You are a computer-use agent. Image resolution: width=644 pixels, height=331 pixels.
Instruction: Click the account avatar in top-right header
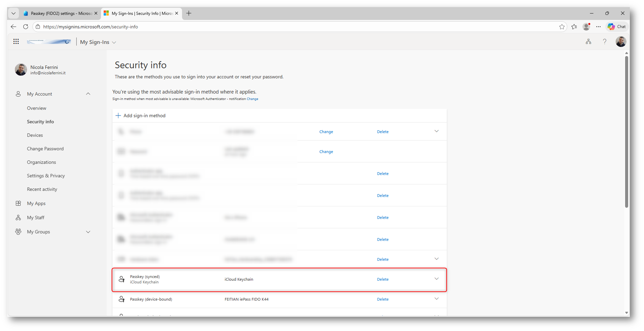(x=621, y=42)
